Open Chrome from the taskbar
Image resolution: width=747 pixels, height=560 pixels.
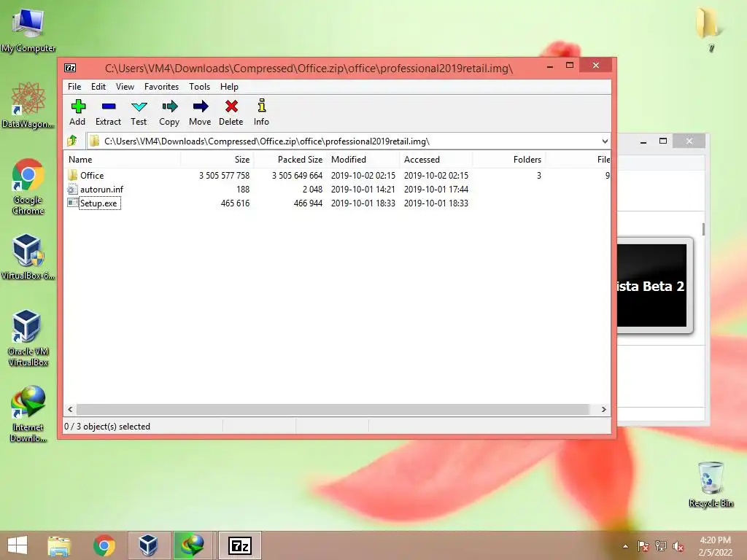click(104, 545)
